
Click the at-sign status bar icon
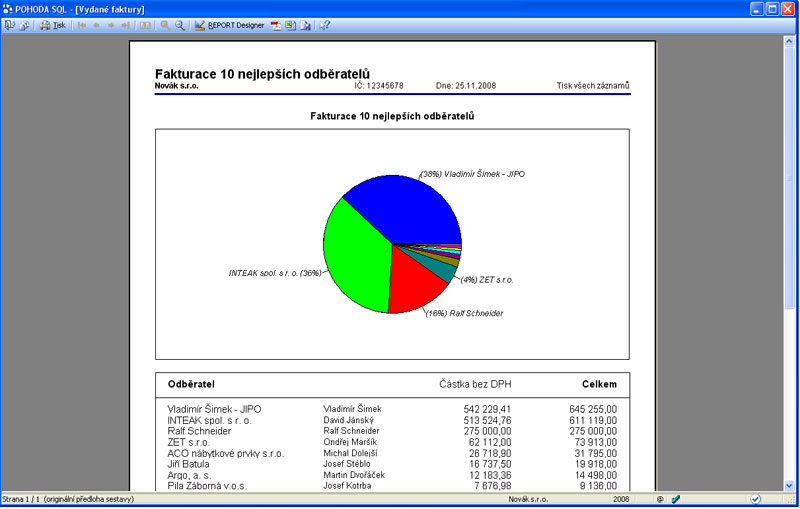point(660,499)
